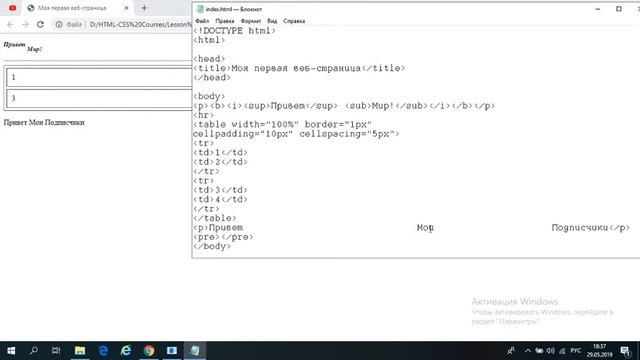Launch File Explorer from the taskbar
The height and width of the screenshot is (360, 640).
click(x=80, y=351)
